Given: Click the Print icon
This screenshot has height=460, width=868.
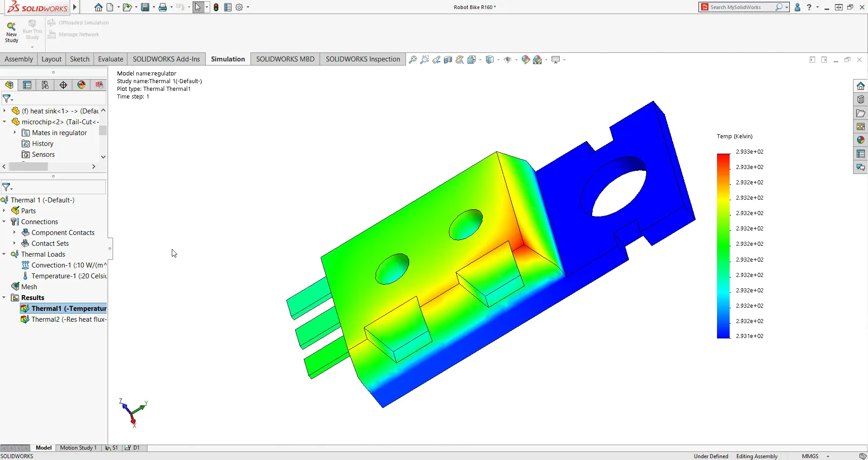Looking at the screenshot, I should point(163,7).
